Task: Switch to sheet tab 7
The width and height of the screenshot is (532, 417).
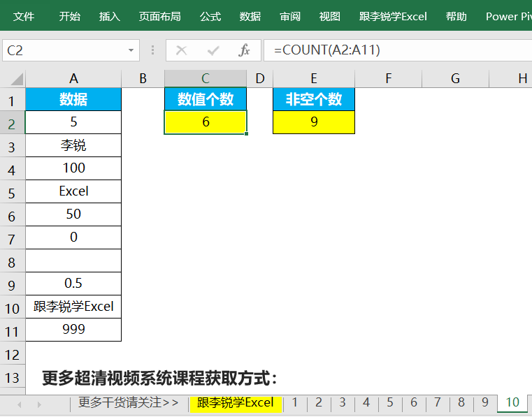Action: [x=438, y=403]
